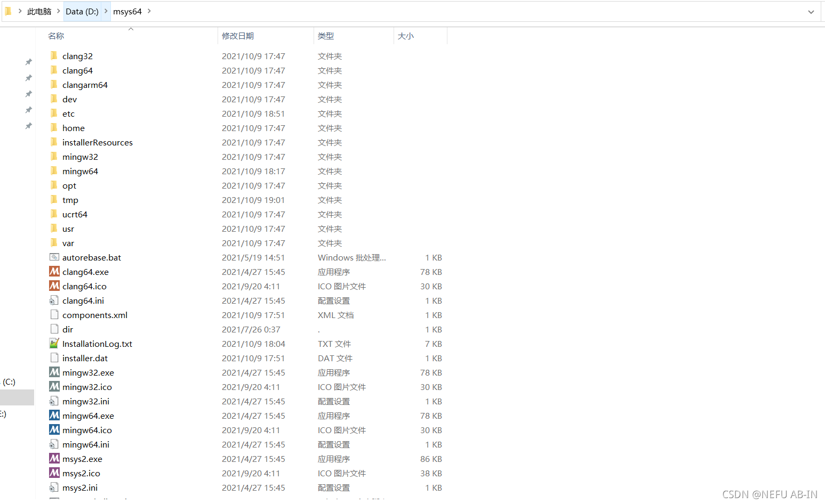Image resolution: width=825 pixels, height=504 pixels.
Task: Click the var folder icon
Action: (x=54, y=243)
